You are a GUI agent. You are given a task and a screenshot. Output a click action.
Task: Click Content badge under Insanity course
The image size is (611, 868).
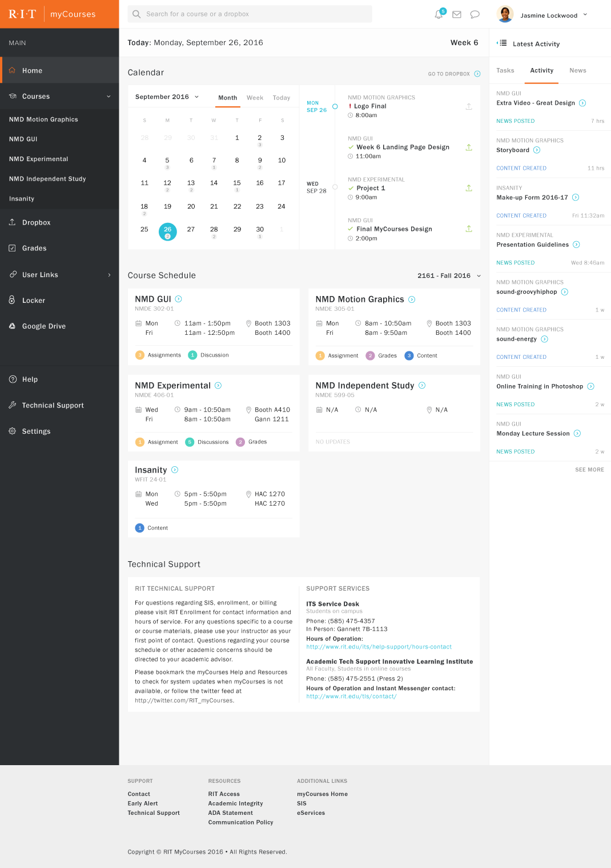point(151,528)
